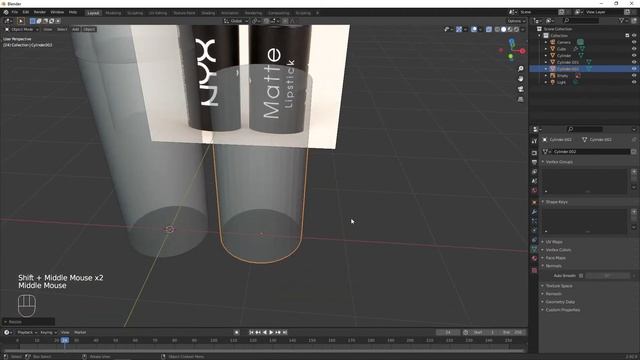Click the outliner filter funnel icon
Screen dimensions: 640x360
[622, 20]
